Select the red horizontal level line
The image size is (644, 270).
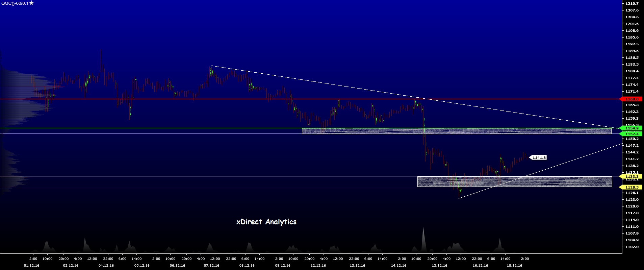coord(169,99)
